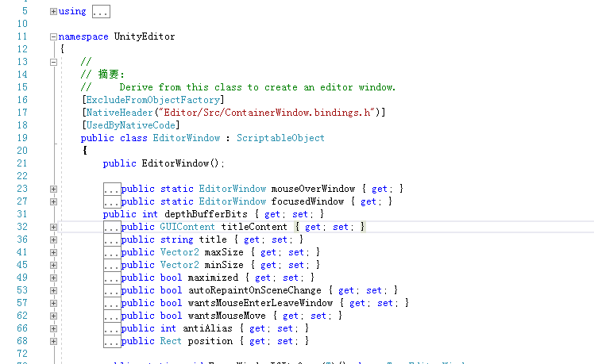Click the autoRepaintOnSceneChange property name
Screen dimensions: 594x364
pyautogui.click(x=255, y=290)
